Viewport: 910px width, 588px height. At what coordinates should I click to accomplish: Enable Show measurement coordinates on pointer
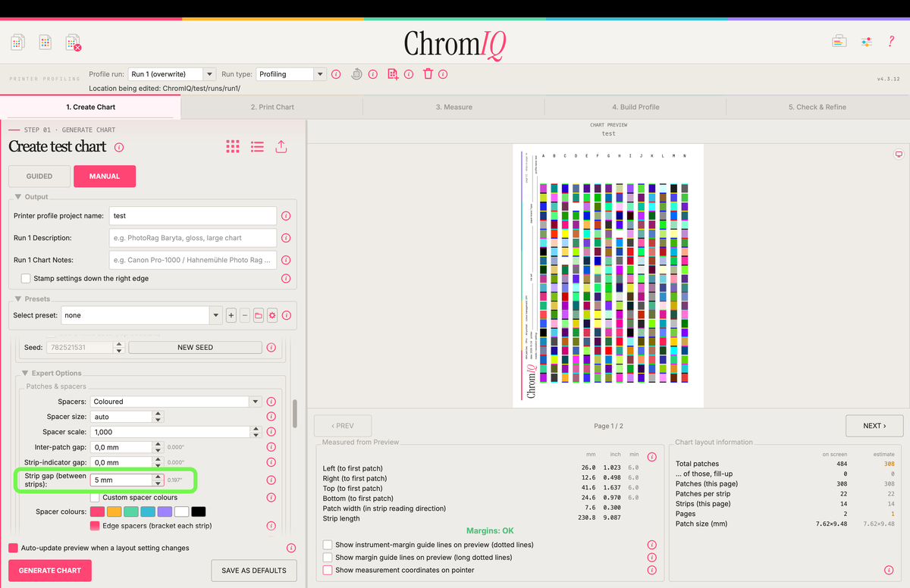(x=328, y=570)
